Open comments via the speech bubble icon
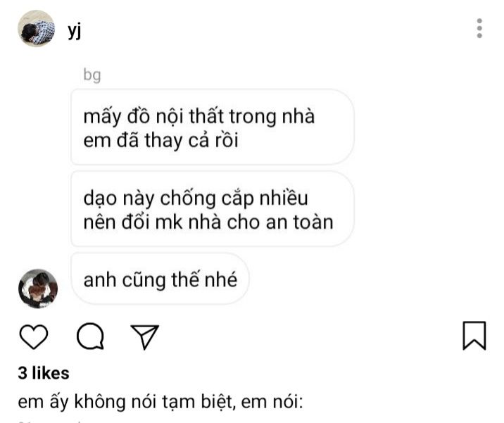504x423 pixels. pyautogui.click(x=90, y=336)
